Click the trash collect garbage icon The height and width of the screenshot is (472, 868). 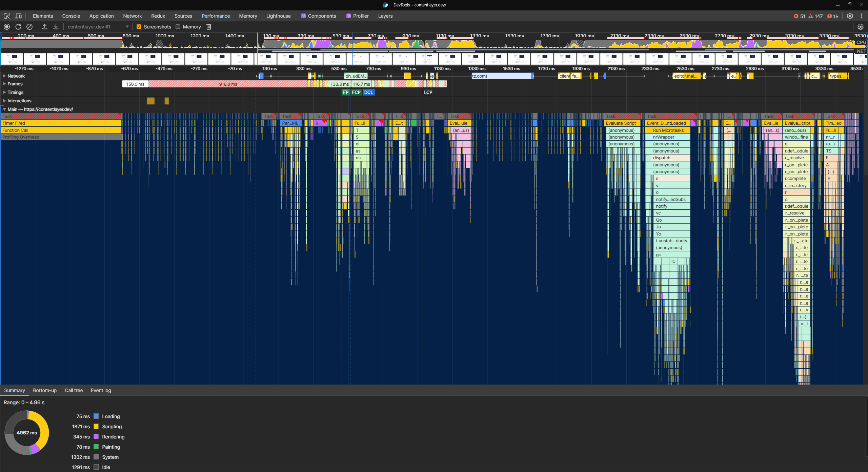point(209,27)
